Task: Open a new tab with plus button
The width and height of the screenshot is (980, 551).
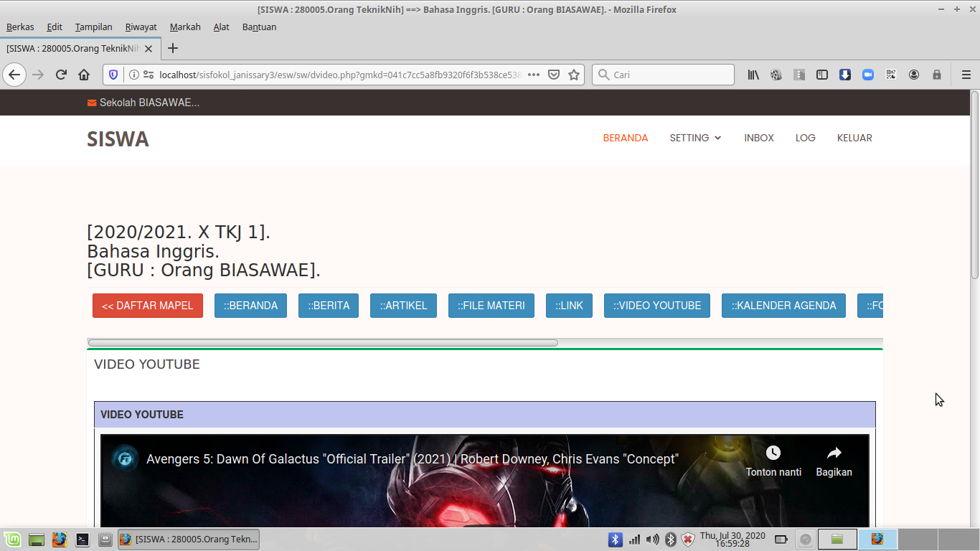Action: point(172,48)
